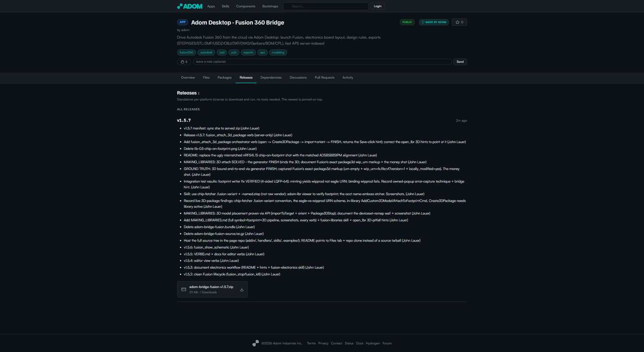Filter by the cad tag
Viewport: 644px width, 352px height.
(x=222, y=52)
